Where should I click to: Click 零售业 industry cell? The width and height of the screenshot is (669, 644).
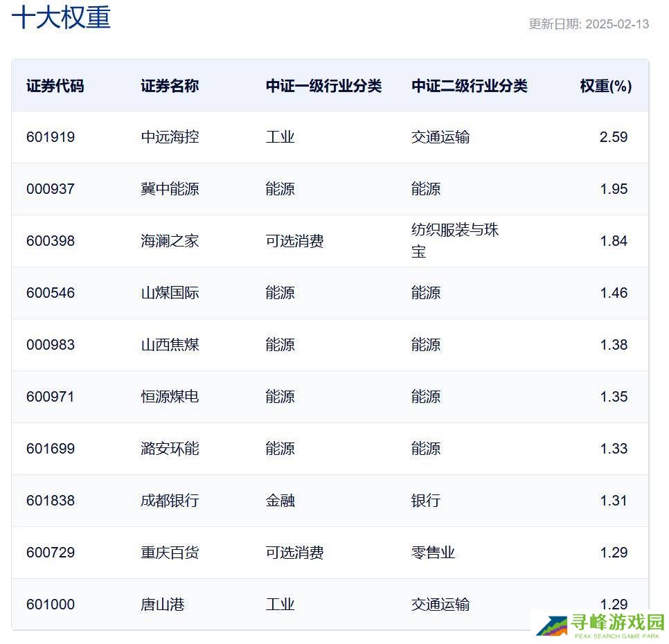click(433, 553)
